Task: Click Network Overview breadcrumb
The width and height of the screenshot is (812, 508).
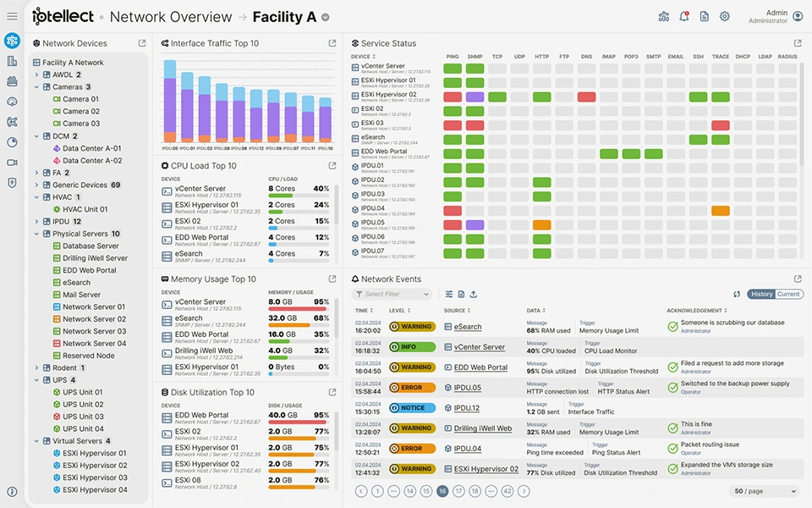Action: (171, 17)
